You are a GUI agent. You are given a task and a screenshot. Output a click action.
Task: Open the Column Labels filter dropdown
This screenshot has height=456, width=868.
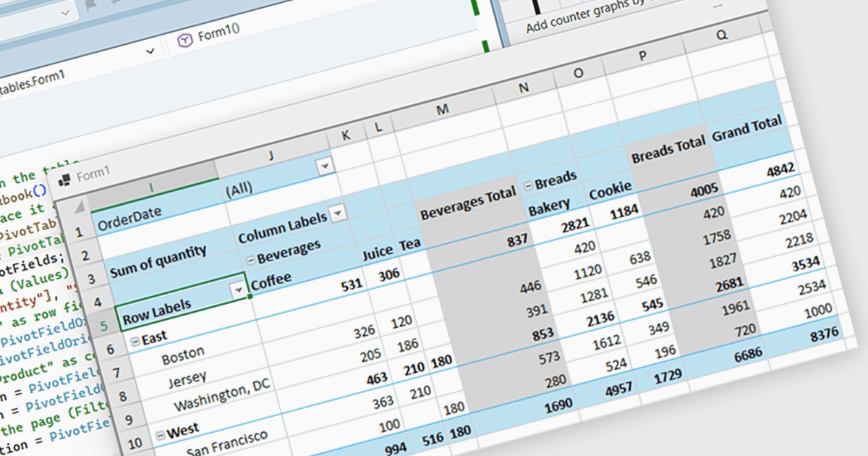coord(337,214)
